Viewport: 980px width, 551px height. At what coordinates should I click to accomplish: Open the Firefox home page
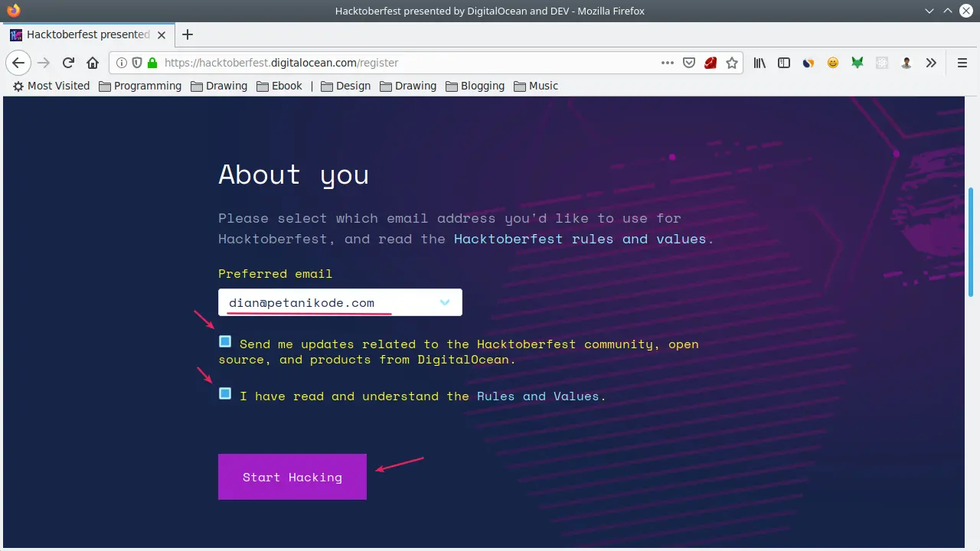tap(93, 63)
